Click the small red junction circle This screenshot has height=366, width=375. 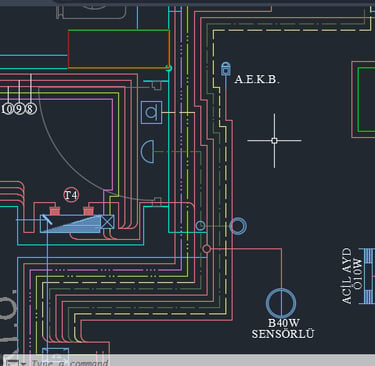click(x=207, y=249)
